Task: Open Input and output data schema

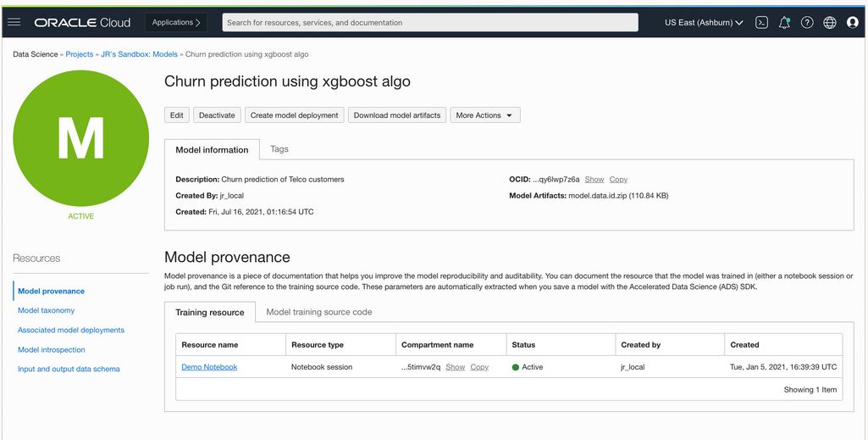Action: coord(69,369)
